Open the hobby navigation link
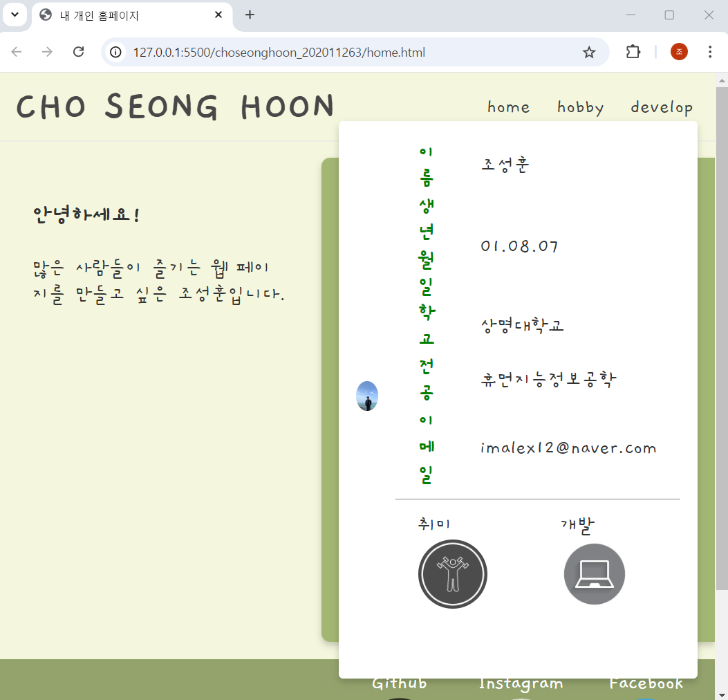Screen dimensions: 728x700 coord(580,107)
